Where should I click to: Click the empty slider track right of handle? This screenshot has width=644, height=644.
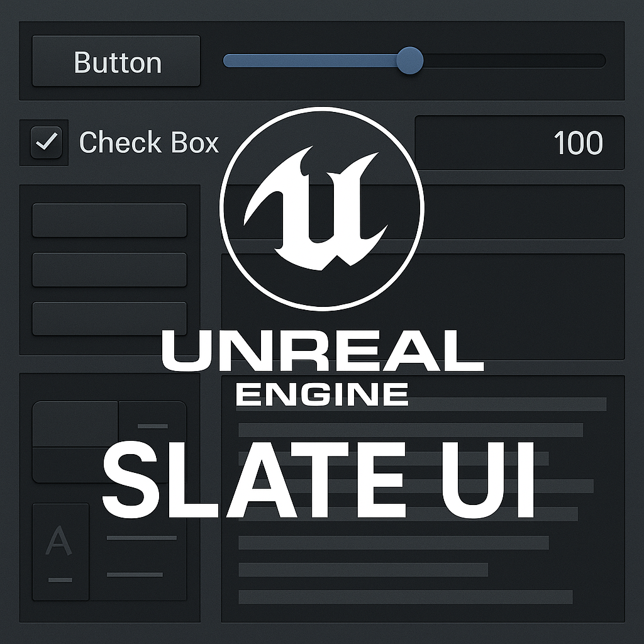coord(514,61)
